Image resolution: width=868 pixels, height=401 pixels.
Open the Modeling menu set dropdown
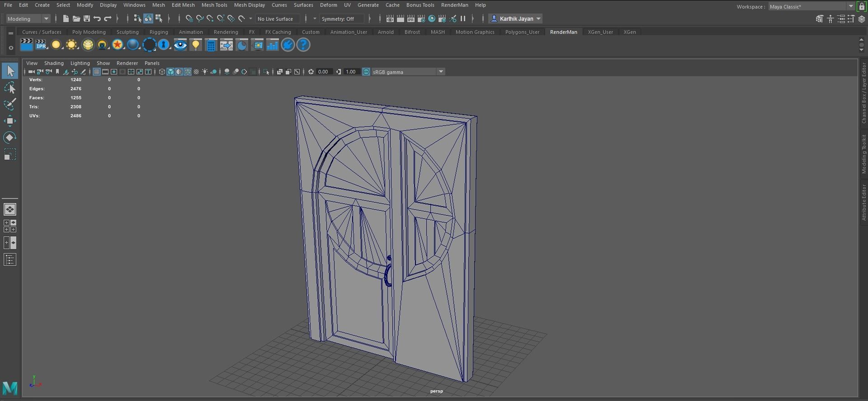pos(28,19)
